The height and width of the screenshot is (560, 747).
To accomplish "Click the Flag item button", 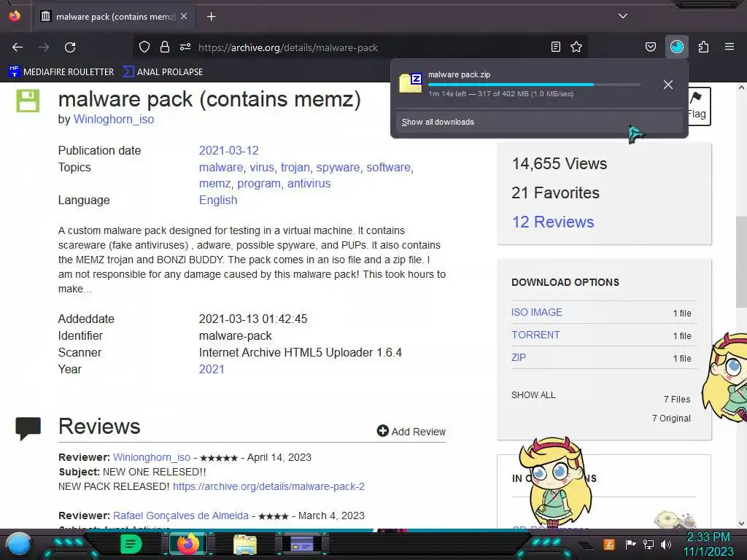I will point(698,106).
